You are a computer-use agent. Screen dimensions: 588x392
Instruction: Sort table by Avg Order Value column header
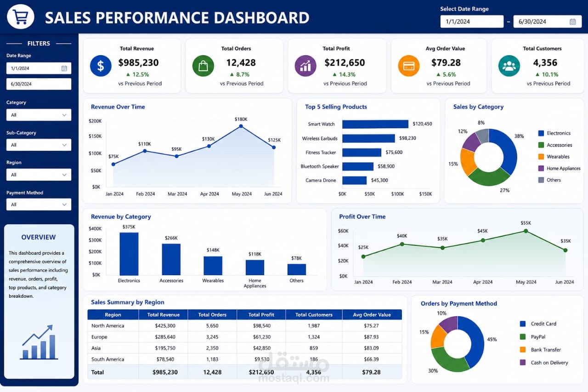tap(372, 315)
